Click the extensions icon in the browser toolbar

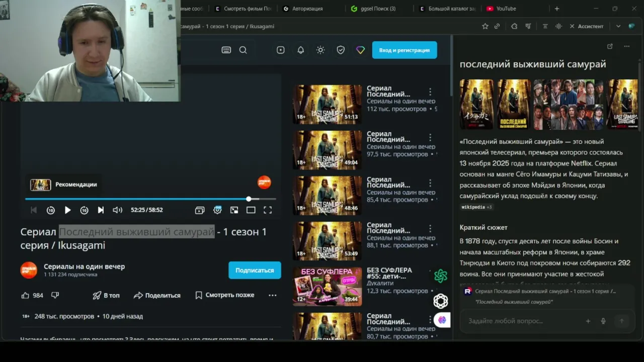click(x=514, y=26)
